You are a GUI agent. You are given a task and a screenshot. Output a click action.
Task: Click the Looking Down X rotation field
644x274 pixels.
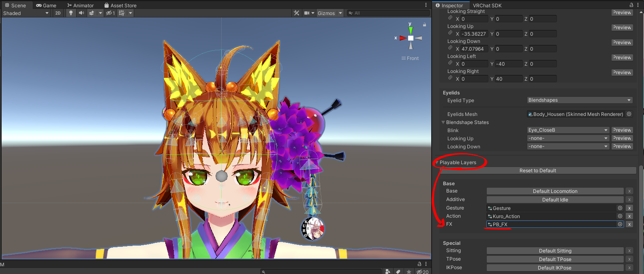point(474,49)
